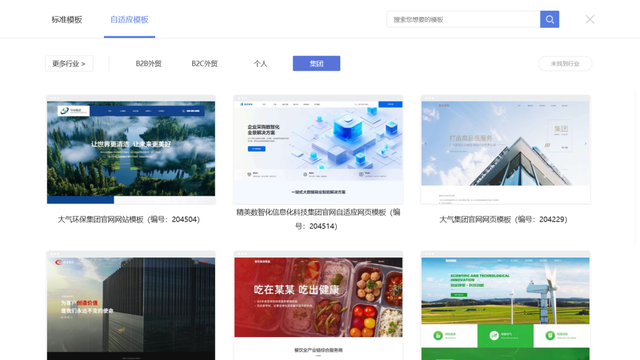
Task: Open forest environmental template thumbnail 204504
Action: click(131, 150)
